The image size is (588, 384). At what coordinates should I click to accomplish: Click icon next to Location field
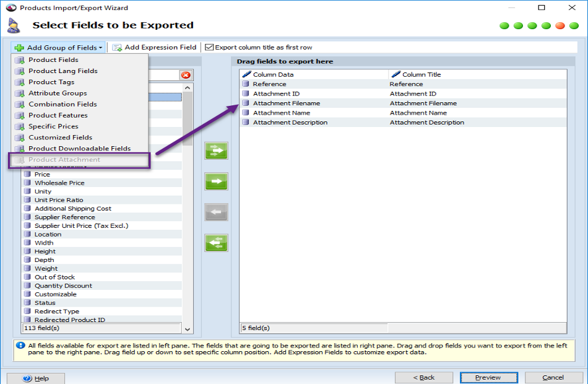point(27,234)
